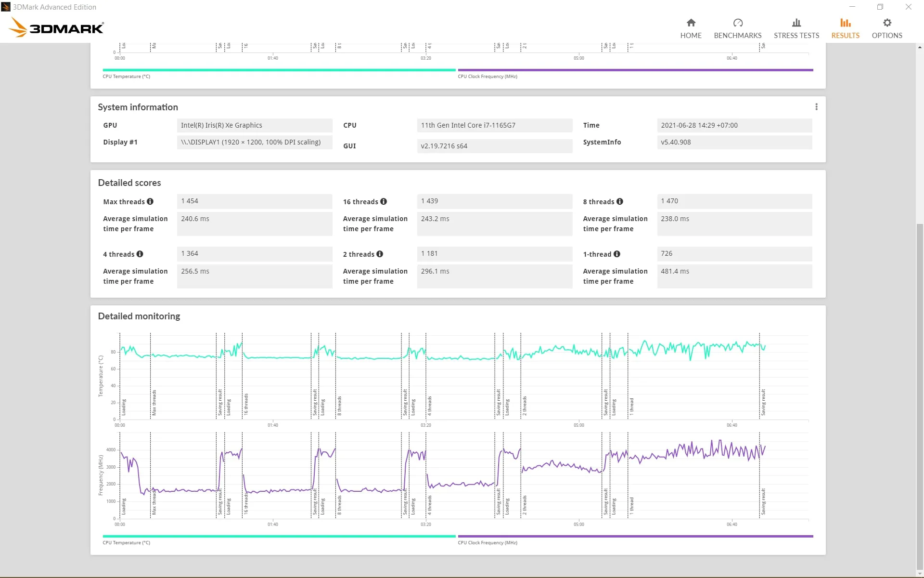Click the 2 threads score 1 181
924x578 pixels.
click(495, 253)
